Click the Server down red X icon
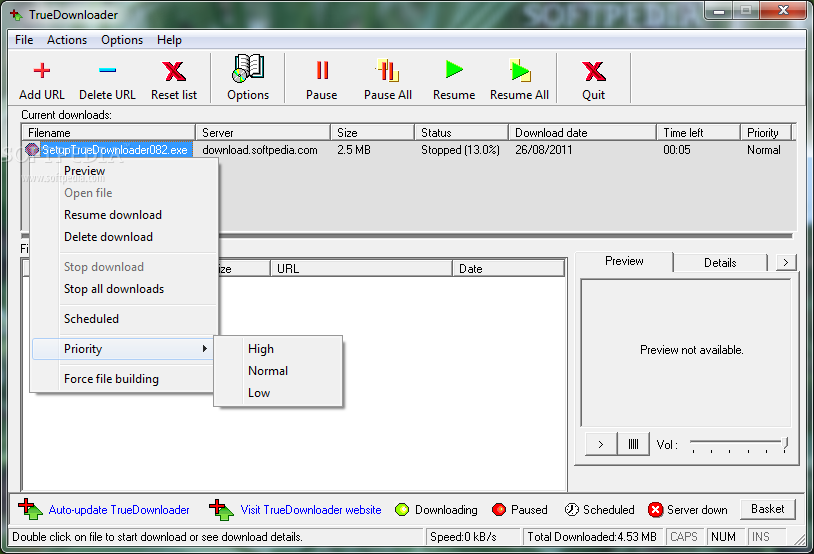 655,510
